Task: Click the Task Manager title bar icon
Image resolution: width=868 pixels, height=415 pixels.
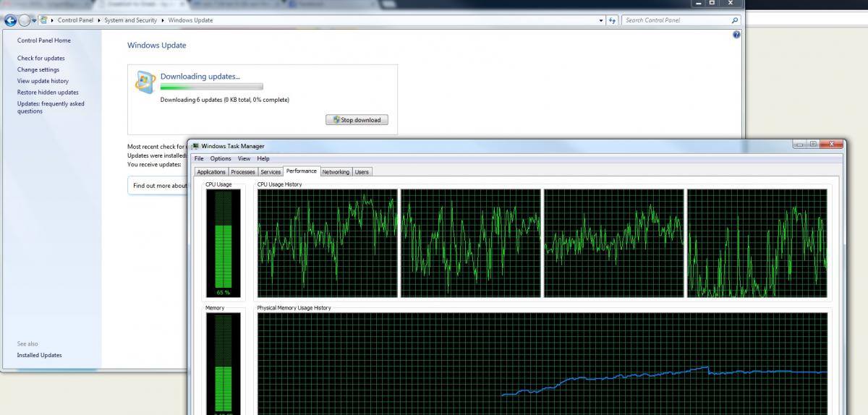Action: coord(195,146)
